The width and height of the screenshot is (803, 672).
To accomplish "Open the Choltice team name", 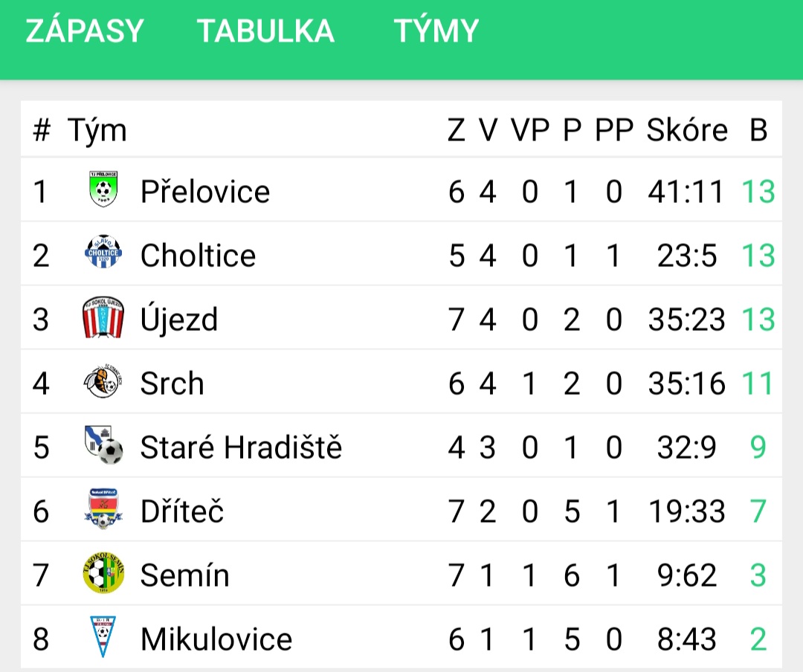I will [x=198, y=256].
